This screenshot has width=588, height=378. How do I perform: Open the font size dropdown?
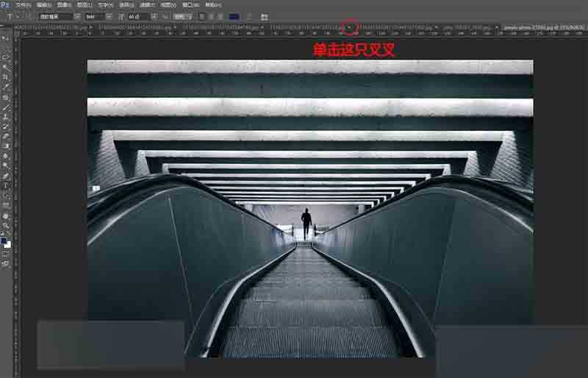[152, 15]
